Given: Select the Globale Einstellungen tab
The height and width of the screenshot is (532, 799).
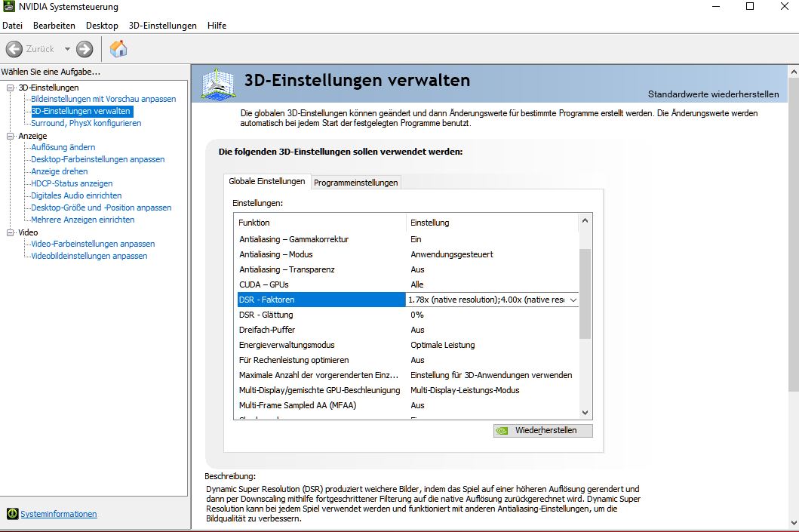Looking at the screenshot, I should pos(267,181).
